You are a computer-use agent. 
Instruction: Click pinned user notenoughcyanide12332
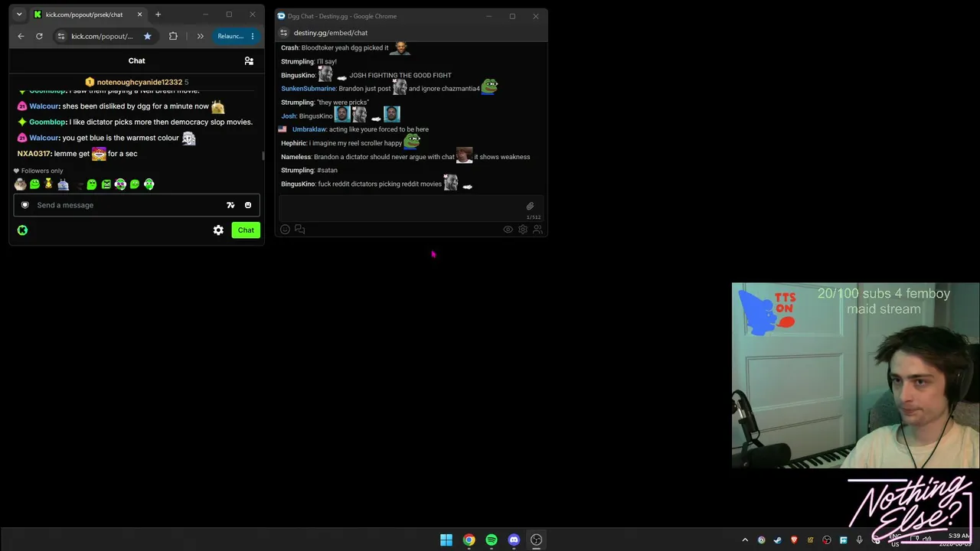pyautogui.click(x=139, y=82)
